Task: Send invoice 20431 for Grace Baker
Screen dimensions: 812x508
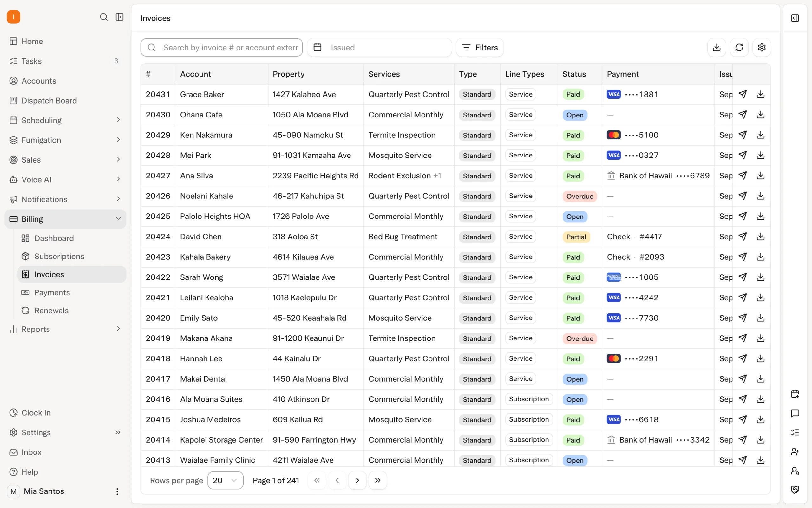Action: click(x=743, y=94)
